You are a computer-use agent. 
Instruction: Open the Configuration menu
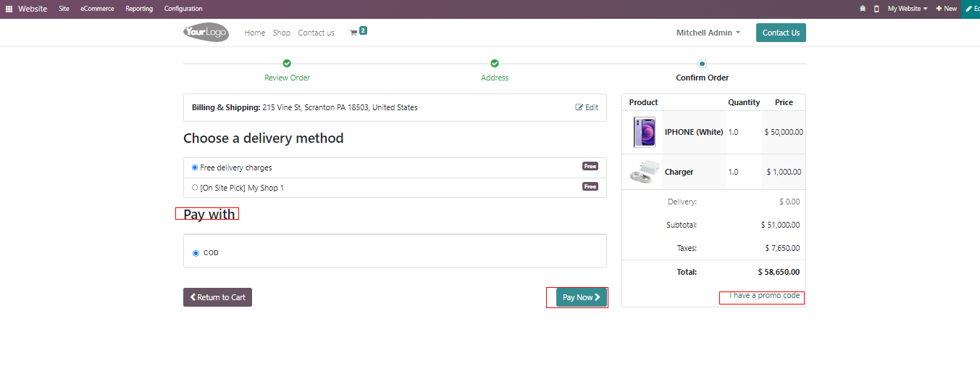[x=183, y=9]
